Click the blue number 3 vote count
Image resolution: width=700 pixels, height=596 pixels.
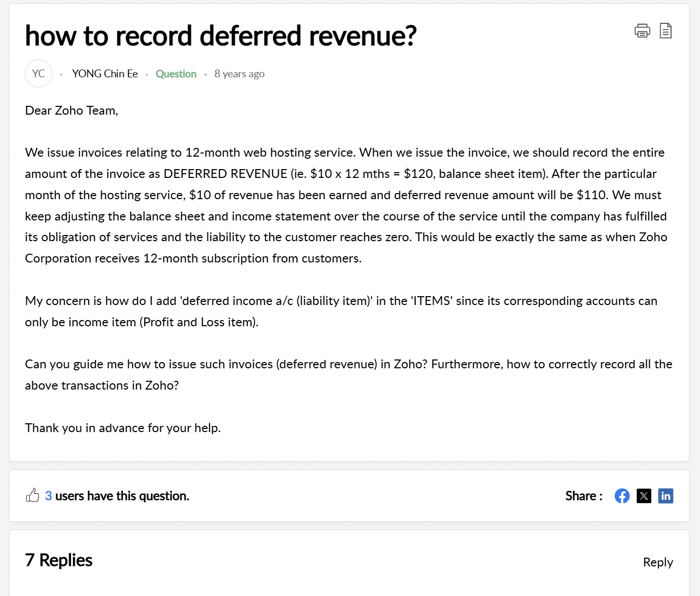point(48,496)
